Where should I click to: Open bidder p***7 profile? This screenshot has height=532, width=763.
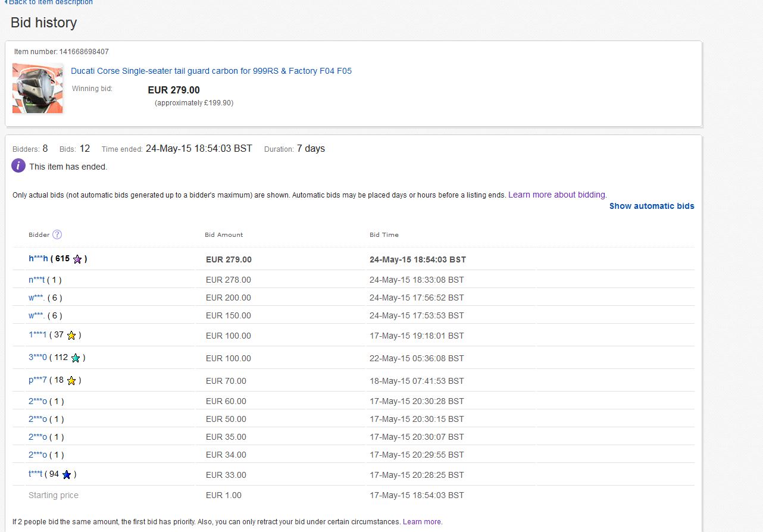[x=37, y=380]
